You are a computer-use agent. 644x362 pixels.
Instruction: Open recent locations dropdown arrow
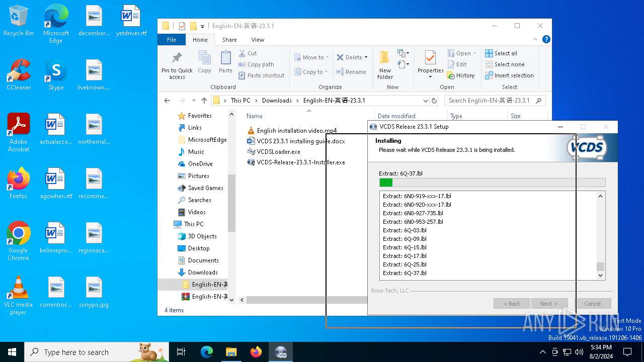pyautogui.click(x=193, y=101)
